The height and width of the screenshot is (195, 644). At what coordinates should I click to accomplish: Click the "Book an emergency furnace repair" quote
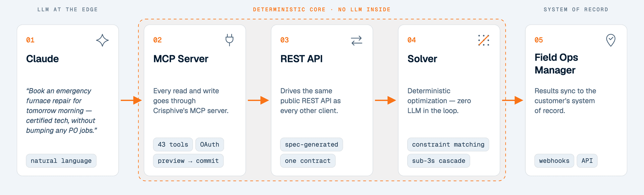(62, 111)
